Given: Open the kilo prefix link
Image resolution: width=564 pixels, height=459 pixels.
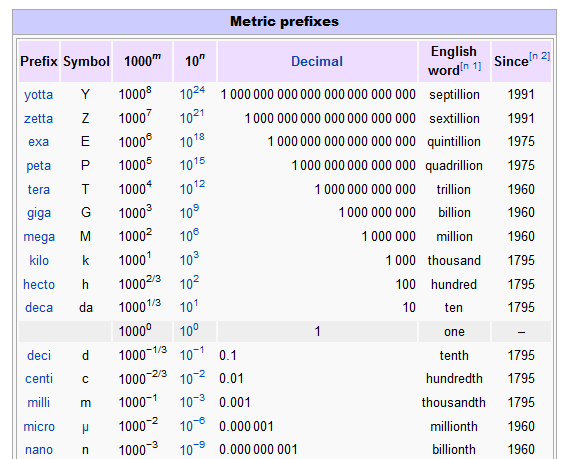Looking at the screenshot, I should [39, 260].
